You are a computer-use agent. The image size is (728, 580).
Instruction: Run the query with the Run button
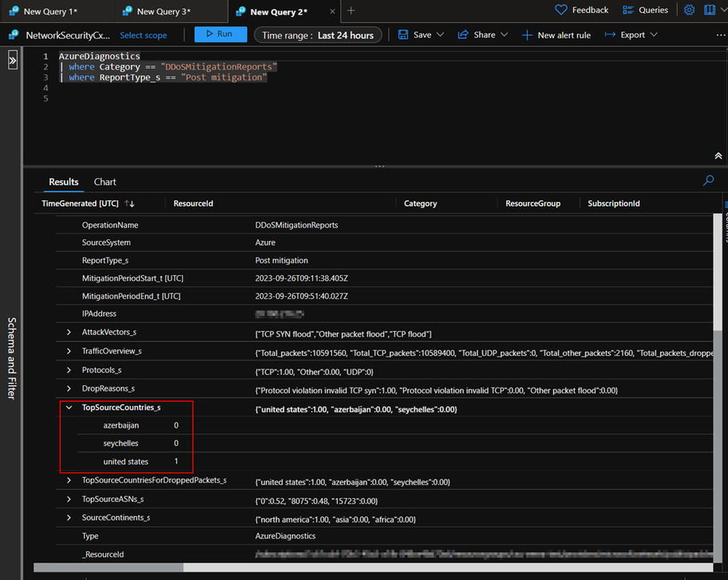tap(220, 34)
